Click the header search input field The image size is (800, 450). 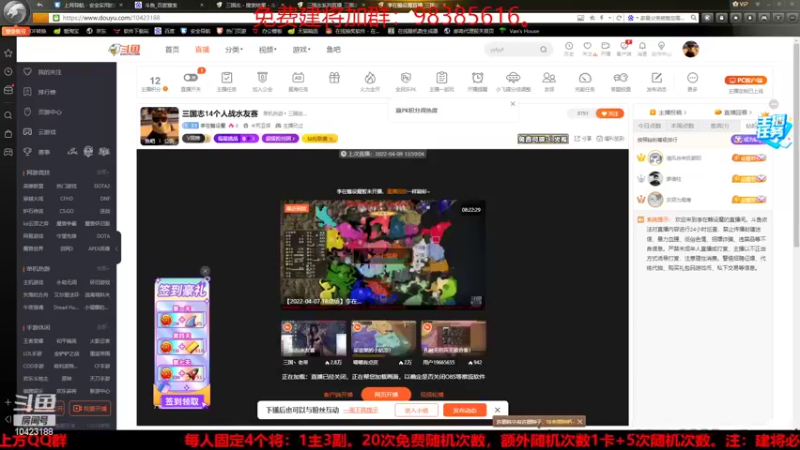coord(512,49)
